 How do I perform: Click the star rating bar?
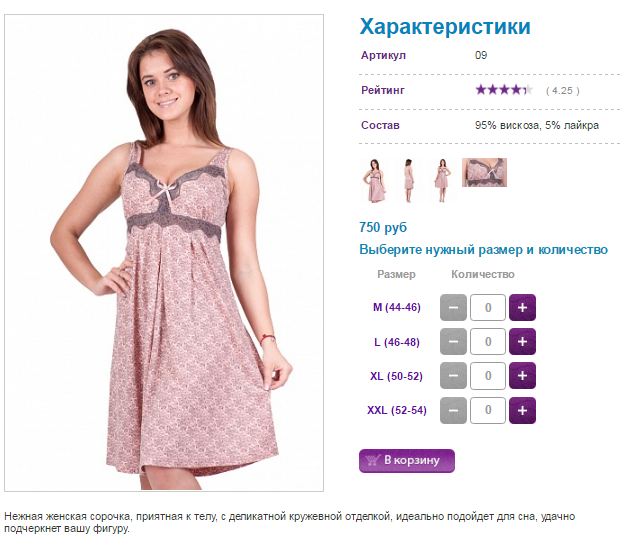pyautogui.click(x=504, y=90)
